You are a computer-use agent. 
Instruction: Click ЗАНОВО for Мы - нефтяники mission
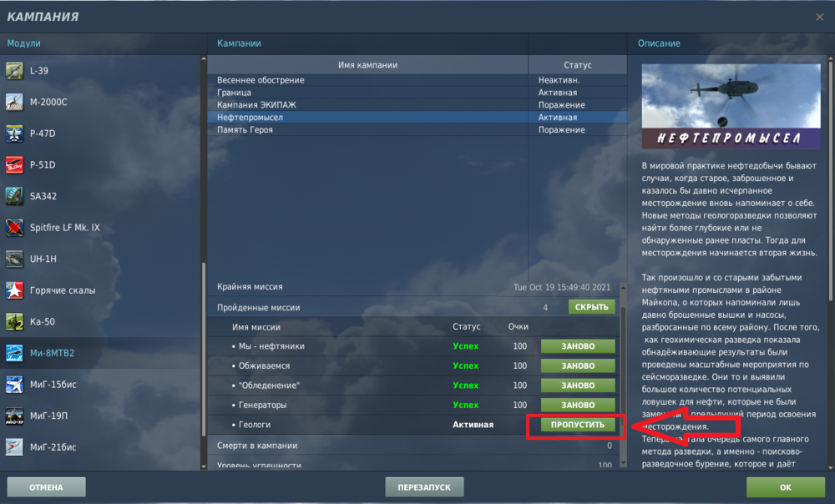(x=578, y=346)
